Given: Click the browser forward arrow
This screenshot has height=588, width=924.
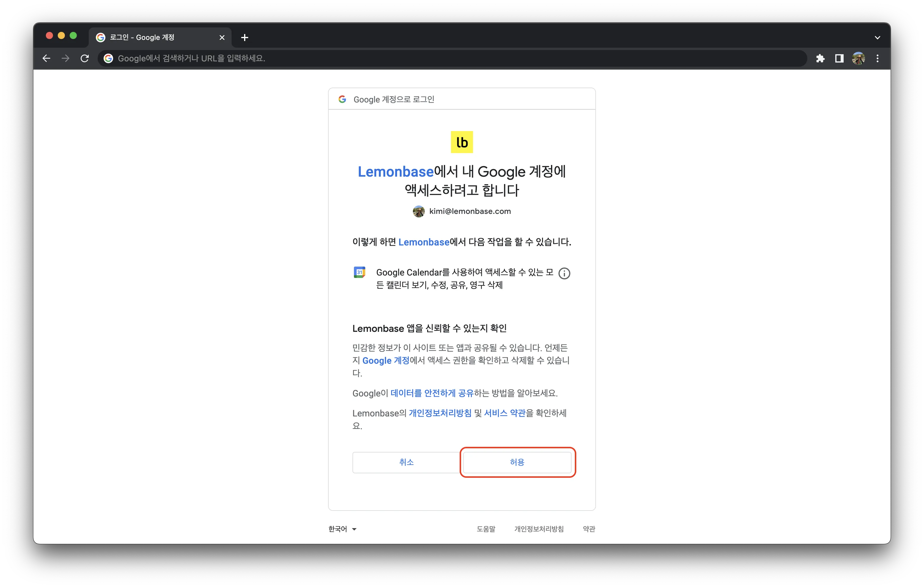Looking at the screenshot, I should pyautogui.click(x=65, y=58).
